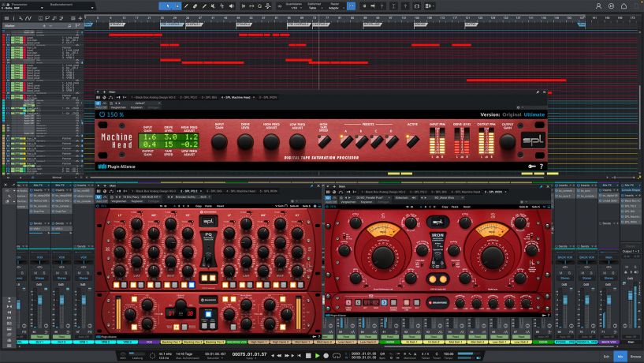Toggle the Snap button in the toolbar

pos(351,6)
